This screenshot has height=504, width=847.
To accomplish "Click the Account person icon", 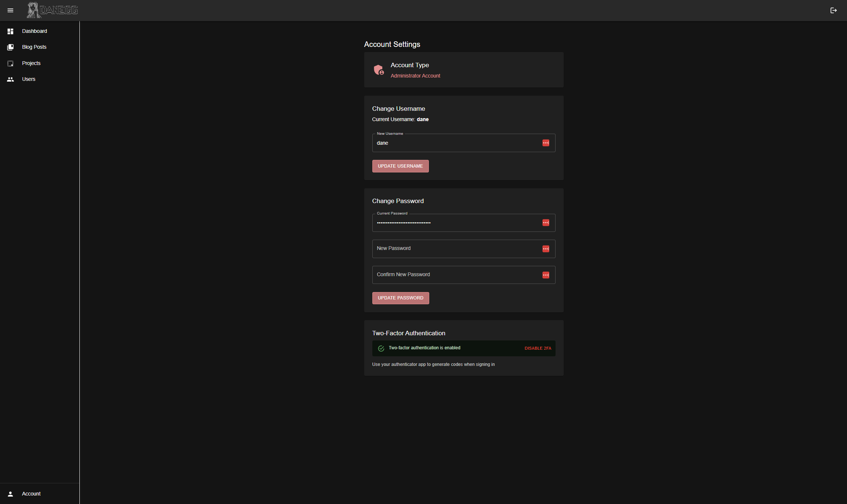I will click(x=10, y=494).
